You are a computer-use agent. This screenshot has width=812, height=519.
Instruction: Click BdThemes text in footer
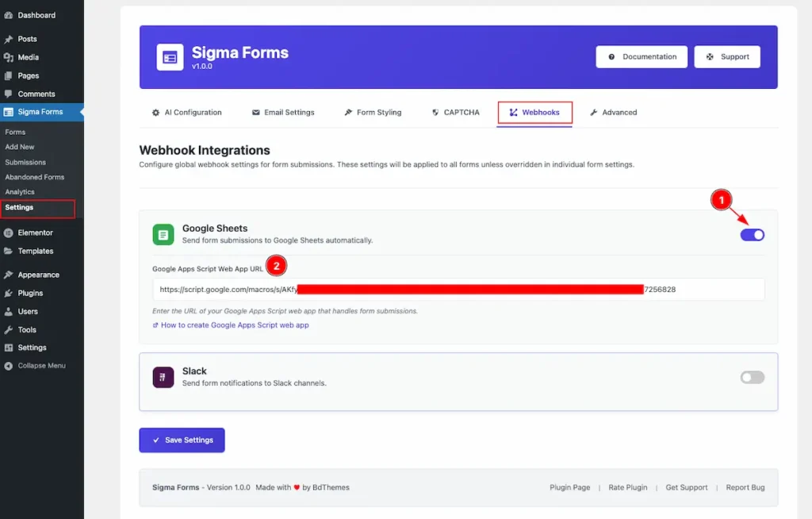(331, 487)
